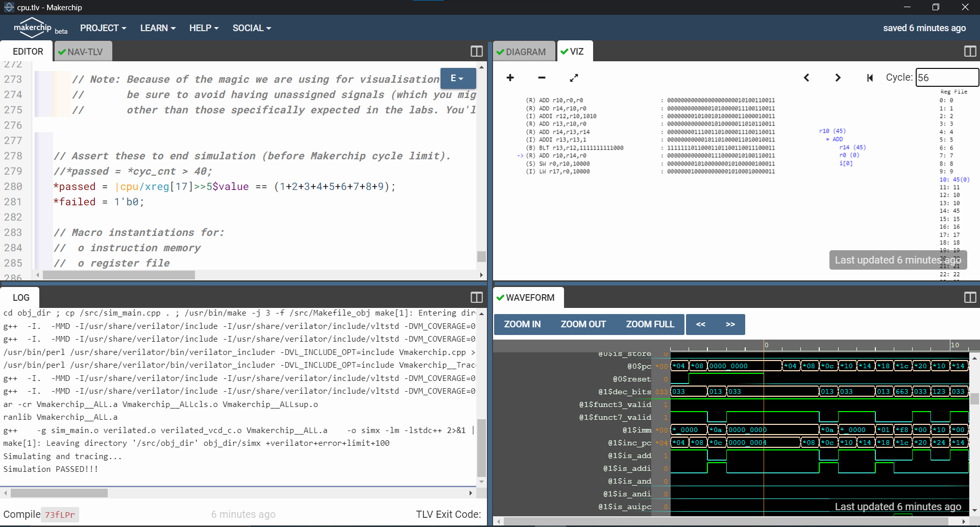The width and height of the screenshot is (980, 527).
Task: Open the editor E dropdown
Action: point(457,79)
